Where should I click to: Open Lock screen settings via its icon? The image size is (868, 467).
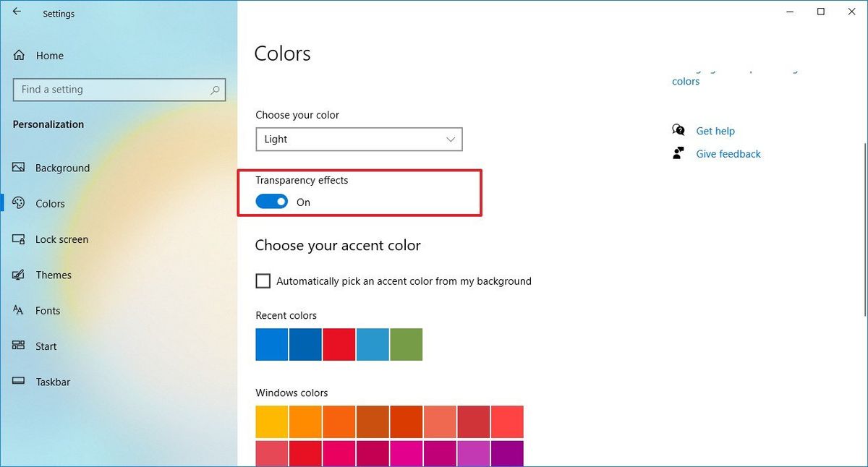19,239
